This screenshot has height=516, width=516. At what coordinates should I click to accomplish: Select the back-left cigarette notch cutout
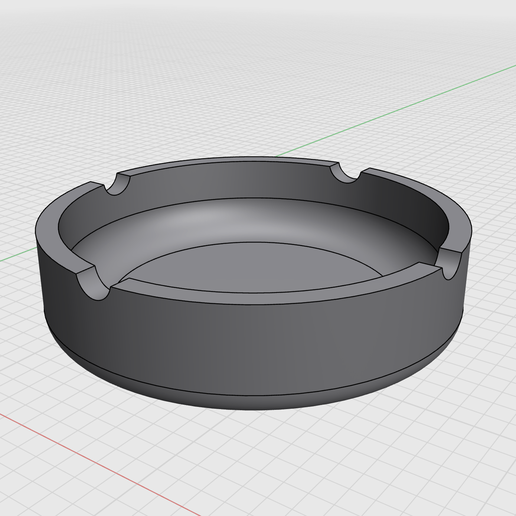pos(117,185)
